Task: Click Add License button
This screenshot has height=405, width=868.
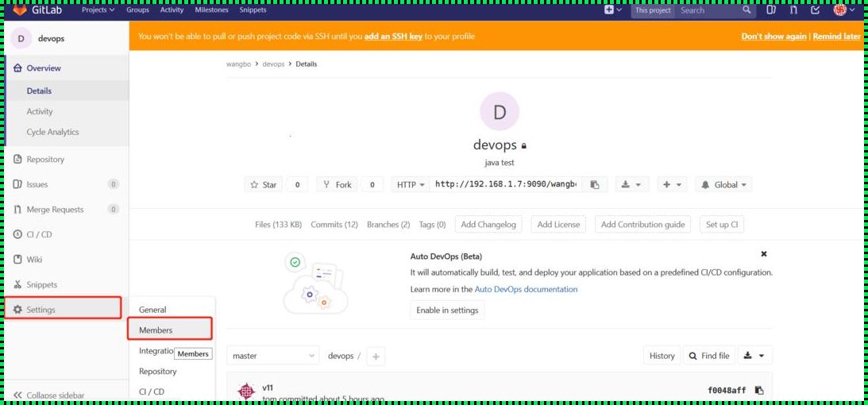Action: (x=558, y=225)
